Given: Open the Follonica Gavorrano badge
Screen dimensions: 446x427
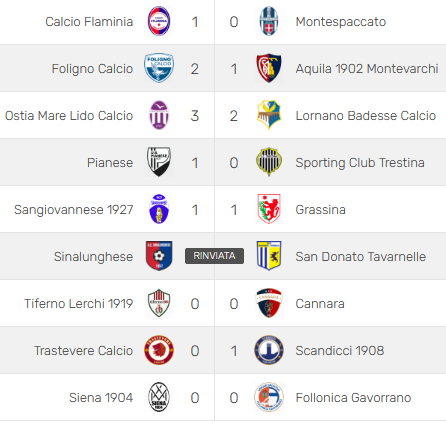Looking at the screenshot, I should (x=269, y=397).
